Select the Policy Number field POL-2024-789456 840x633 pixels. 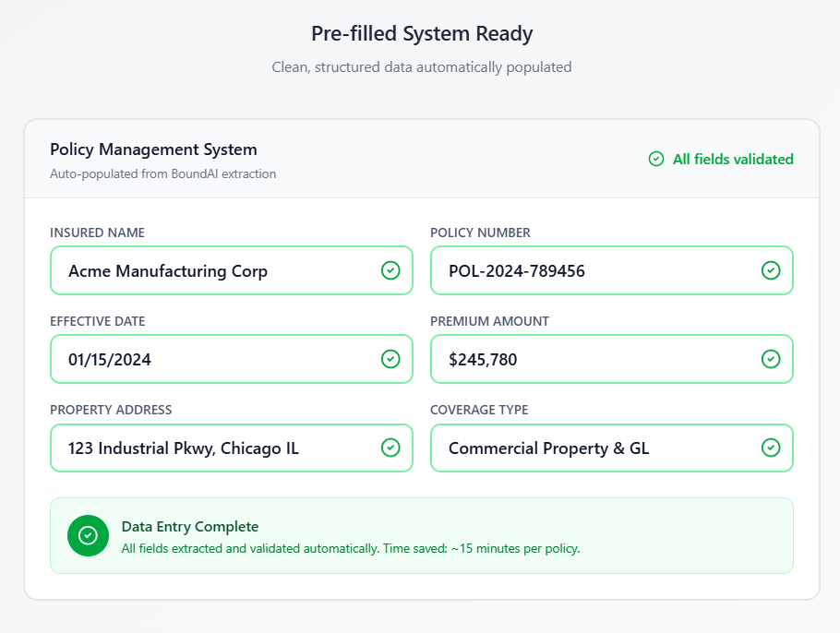[x=591, y=270]
